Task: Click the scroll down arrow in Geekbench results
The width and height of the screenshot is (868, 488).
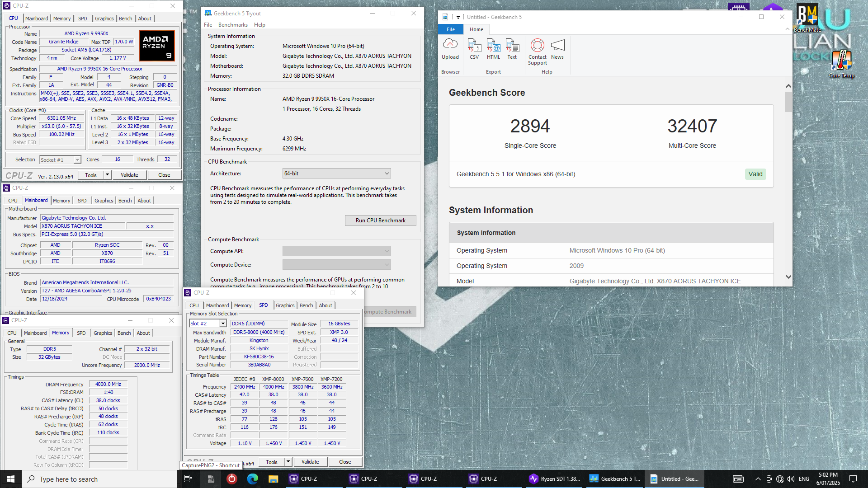Action: coord(788,277)
